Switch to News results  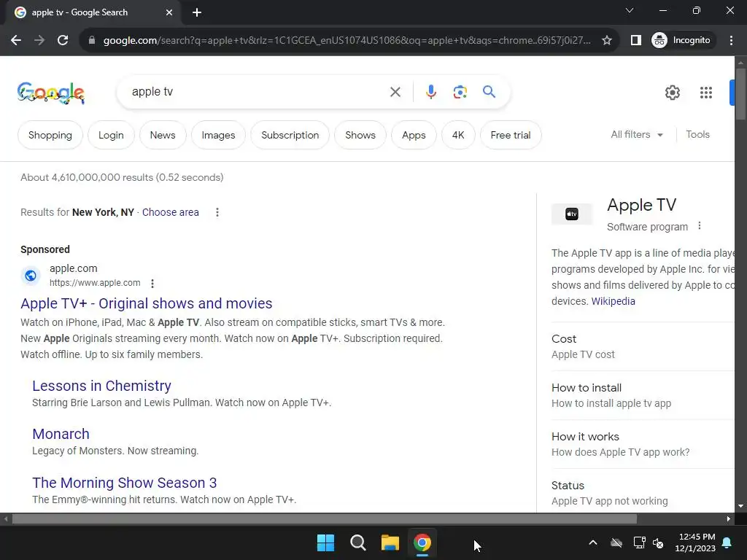pyautogui.click(x=163, y=135)
